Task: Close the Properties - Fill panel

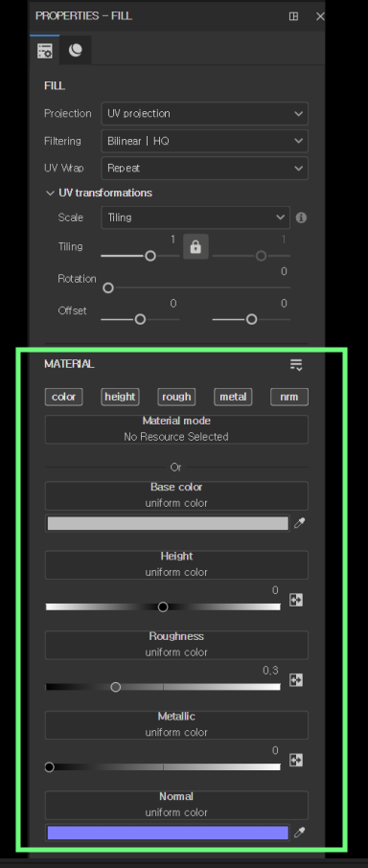Action: [320, 16]
